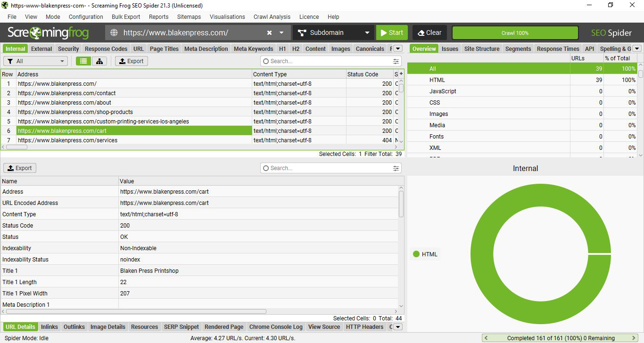
Task: Open the Sitemaps menu
Action: tap(189, 16)
